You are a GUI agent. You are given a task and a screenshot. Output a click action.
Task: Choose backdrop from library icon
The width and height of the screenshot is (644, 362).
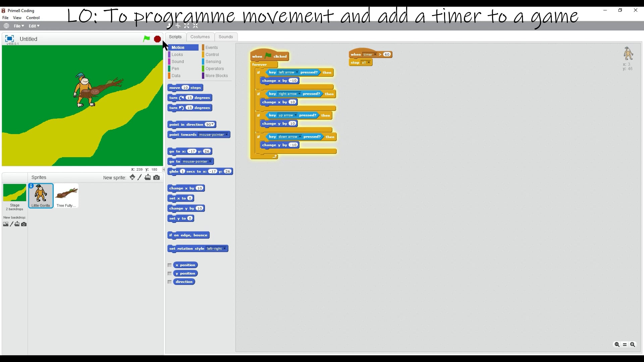click(6, 224)
